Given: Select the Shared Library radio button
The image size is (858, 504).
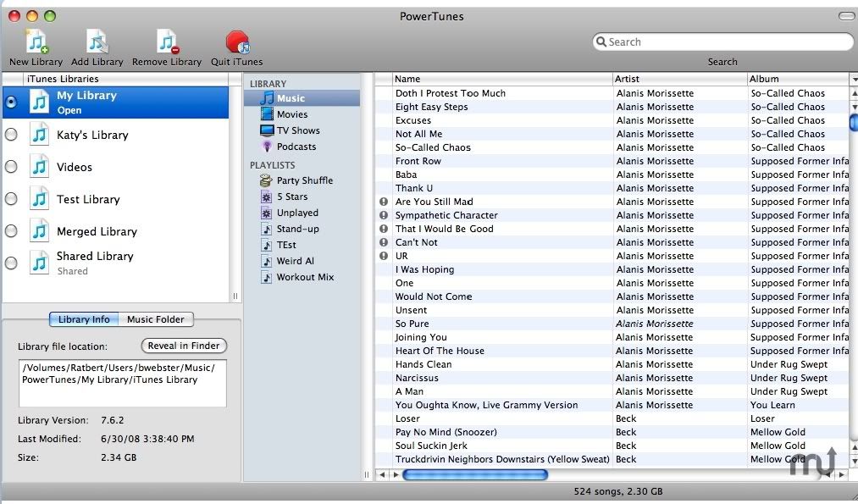Looking at the screenshot, I should click(11, 263).
